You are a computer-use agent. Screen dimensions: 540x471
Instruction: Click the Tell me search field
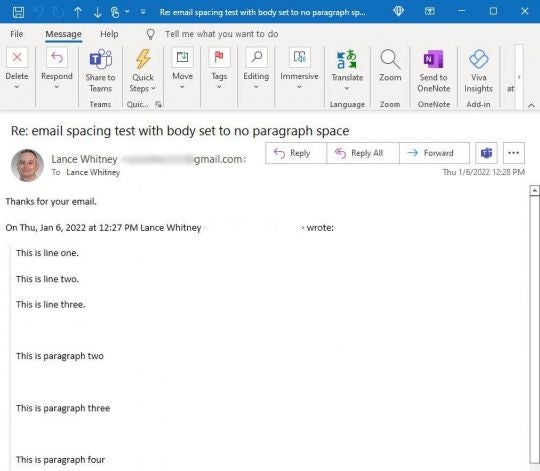(221, 34)
